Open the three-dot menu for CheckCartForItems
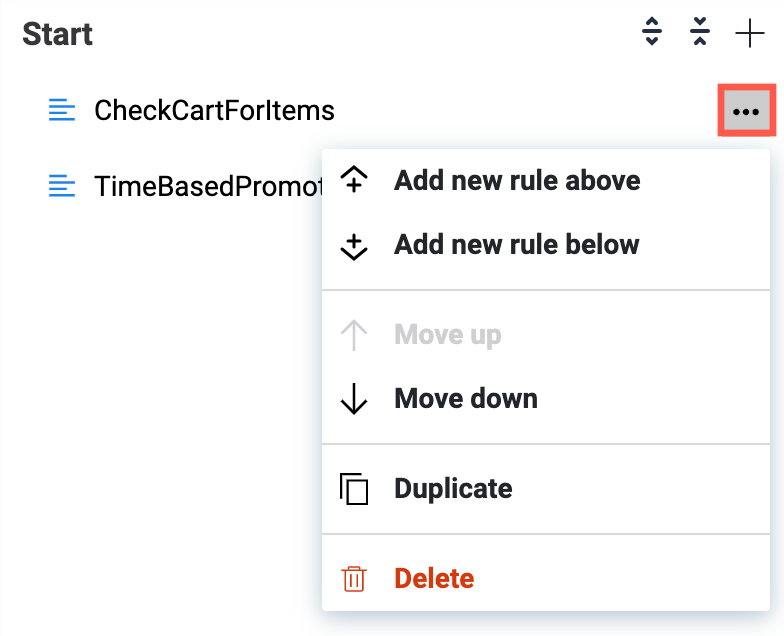The height and width of the screenshot is (636, 784). click(746, 112)
